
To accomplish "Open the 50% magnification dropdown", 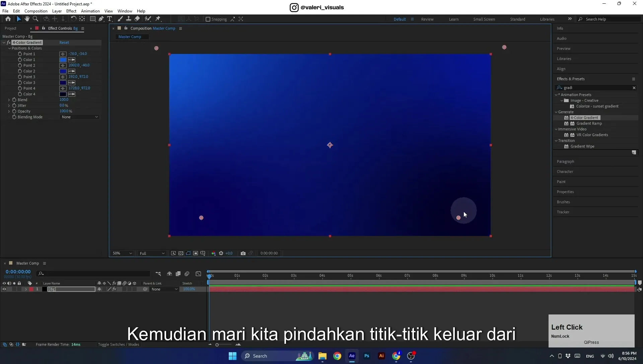I will point(122,253).
